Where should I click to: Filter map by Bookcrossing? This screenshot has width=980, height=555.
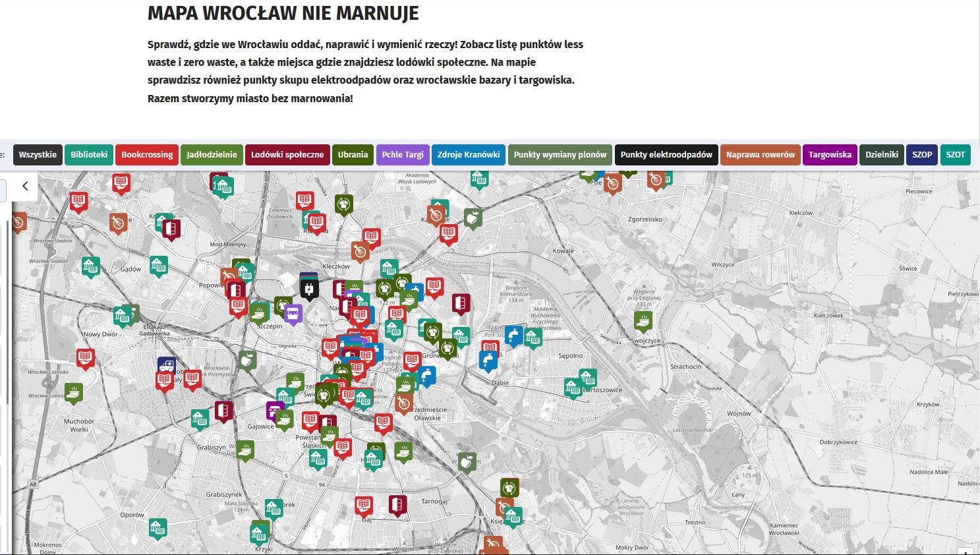147,155
